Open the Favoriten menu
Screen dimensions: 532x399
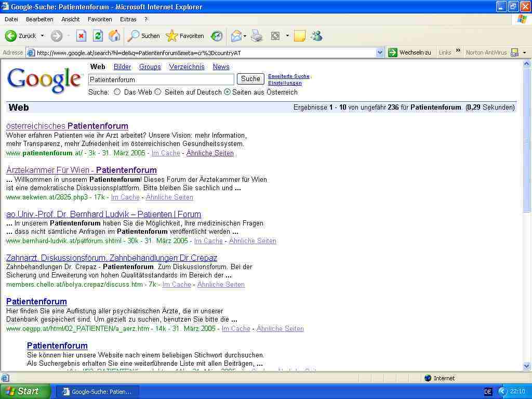(x=100, y=19)
